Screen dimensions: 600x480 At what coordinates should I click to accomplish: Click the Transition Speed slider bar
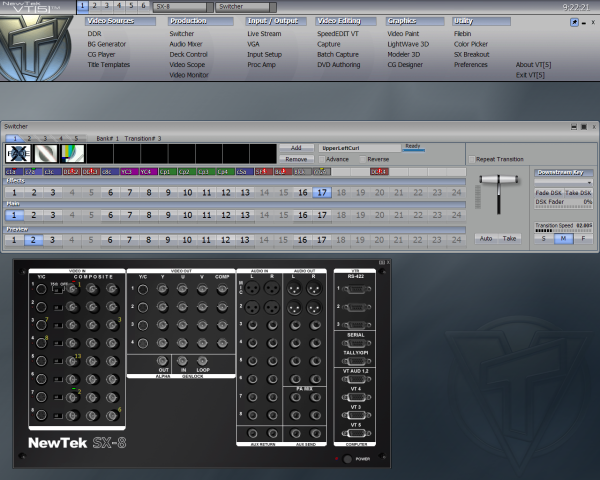pyautogui.click(x=563, y=231)
